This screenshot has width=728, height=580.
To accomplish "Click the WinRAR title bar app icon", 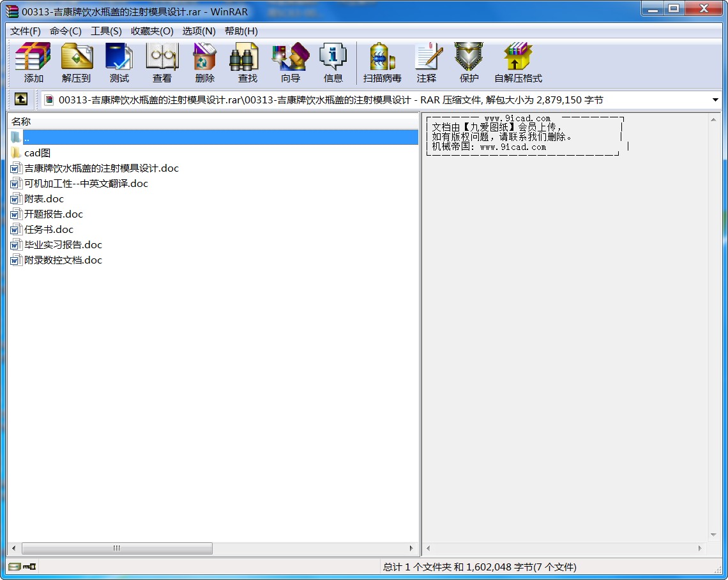I will [x=11, y=11].
